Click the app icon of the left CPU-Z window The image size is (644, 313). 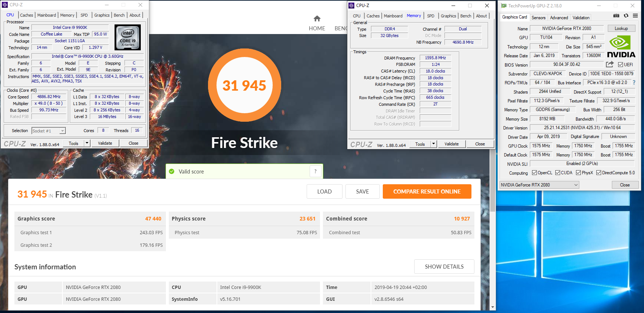click(5, 5)
